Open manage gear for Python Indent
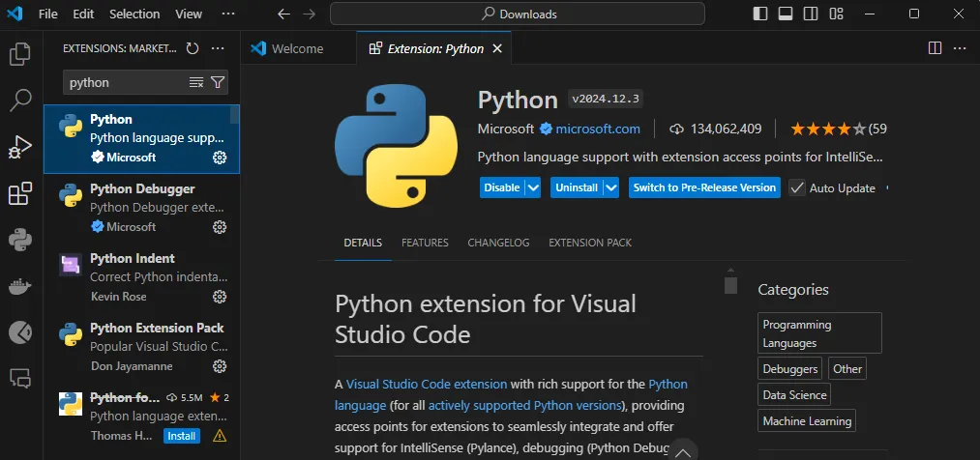Image resolution: width=980 pixels, height=460 pixels. click(220, 297)
